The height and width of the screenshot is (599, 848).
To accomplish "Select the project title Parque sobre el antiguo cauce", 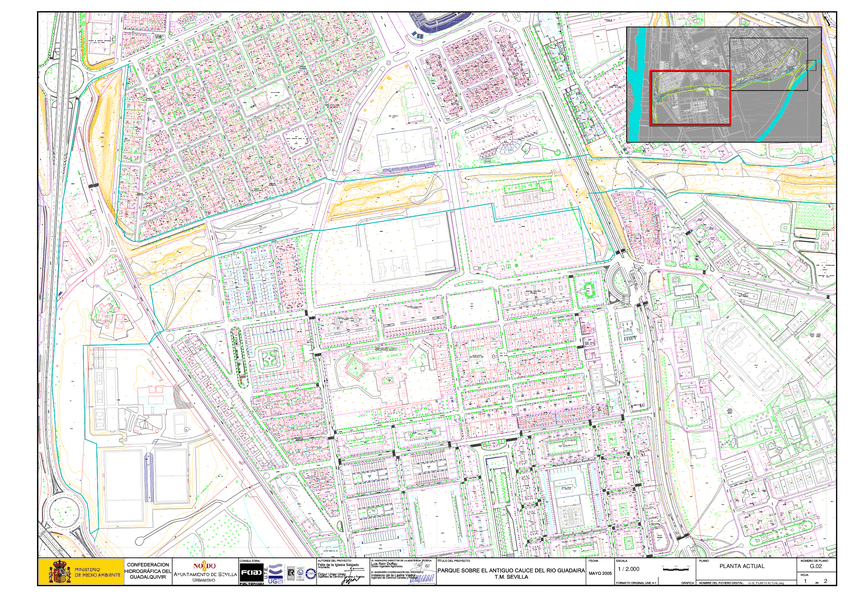I will point(511,573).
